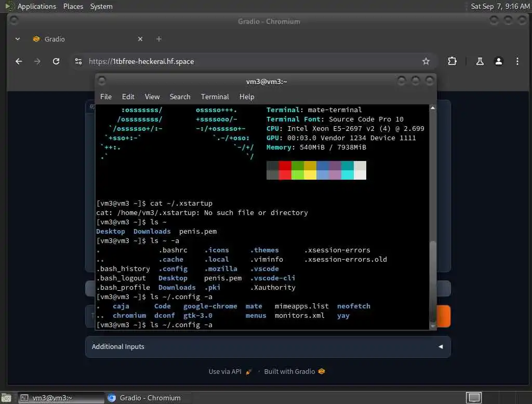The image size is (532, 404).
Task: Click the 'neofetch' directory name
Action: point(353,306)
